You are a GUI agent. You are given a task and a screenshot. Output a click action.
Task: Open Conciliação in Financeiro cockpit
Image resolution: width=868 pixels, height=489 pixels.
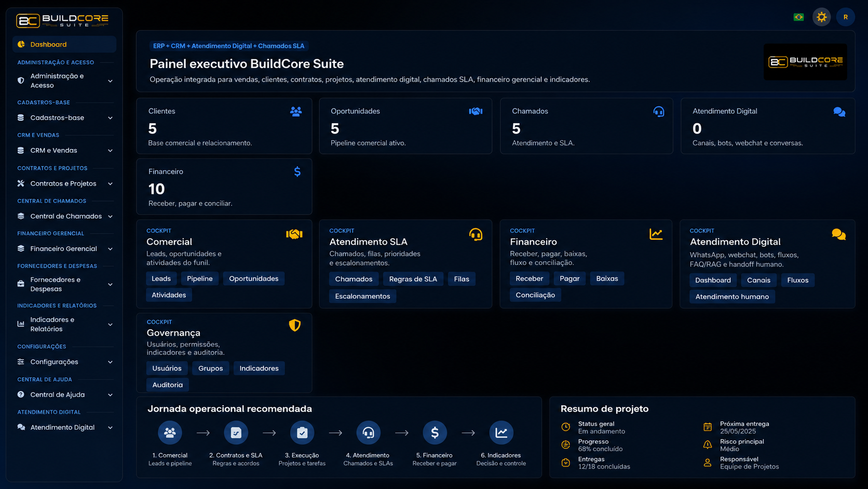pyautogui.click(x=535, y=295)
